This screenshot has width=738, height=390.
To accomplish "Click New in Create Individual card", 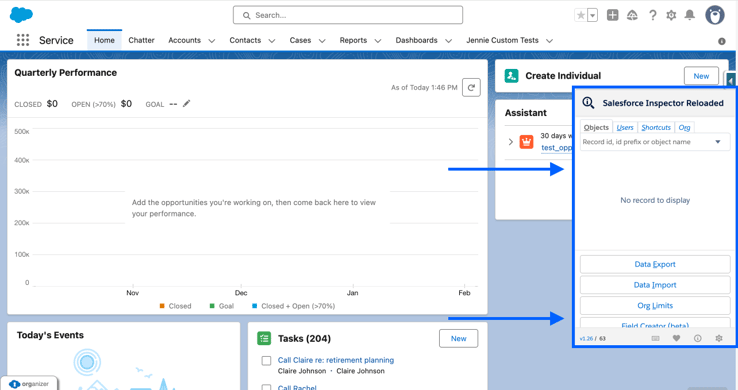I will 701,76.
